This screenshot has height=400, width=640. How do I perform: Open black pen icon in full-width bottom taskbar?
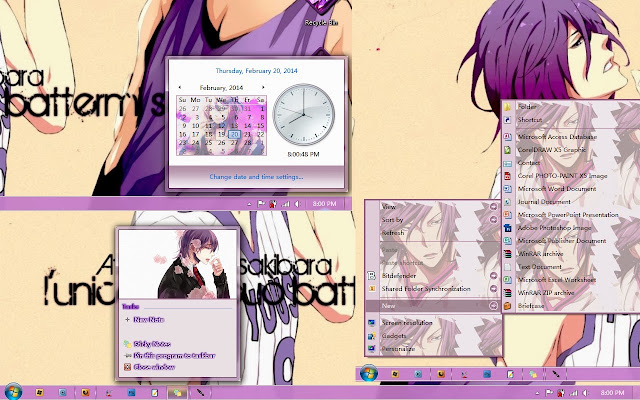[x=200, y=393]
